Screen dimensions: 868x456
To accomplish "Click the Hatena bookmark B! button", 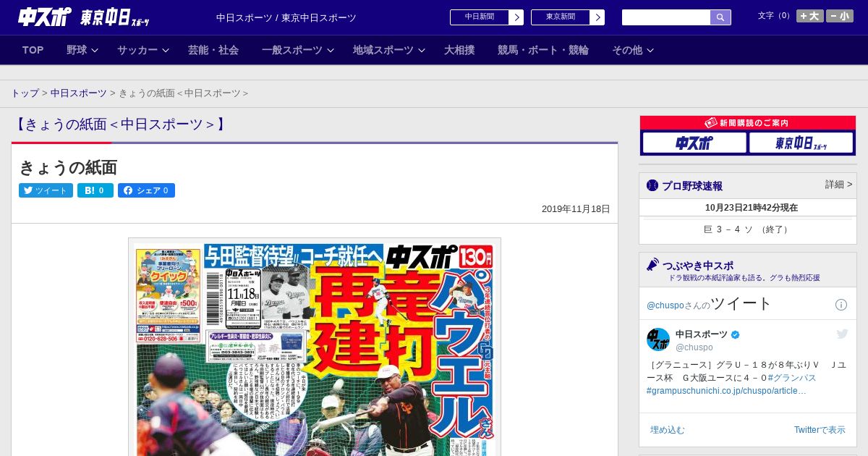I will [x=95, y=190].
